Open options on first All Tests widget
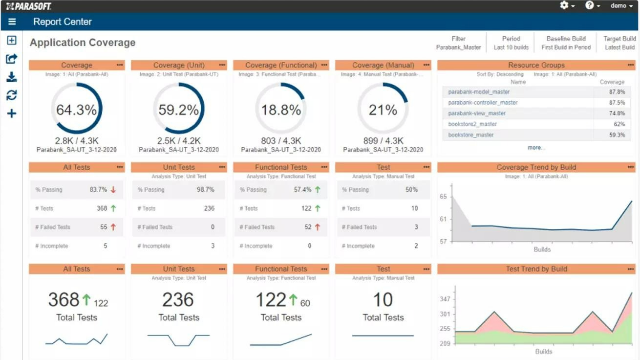 pyautogui.click(x=120, y=167)
